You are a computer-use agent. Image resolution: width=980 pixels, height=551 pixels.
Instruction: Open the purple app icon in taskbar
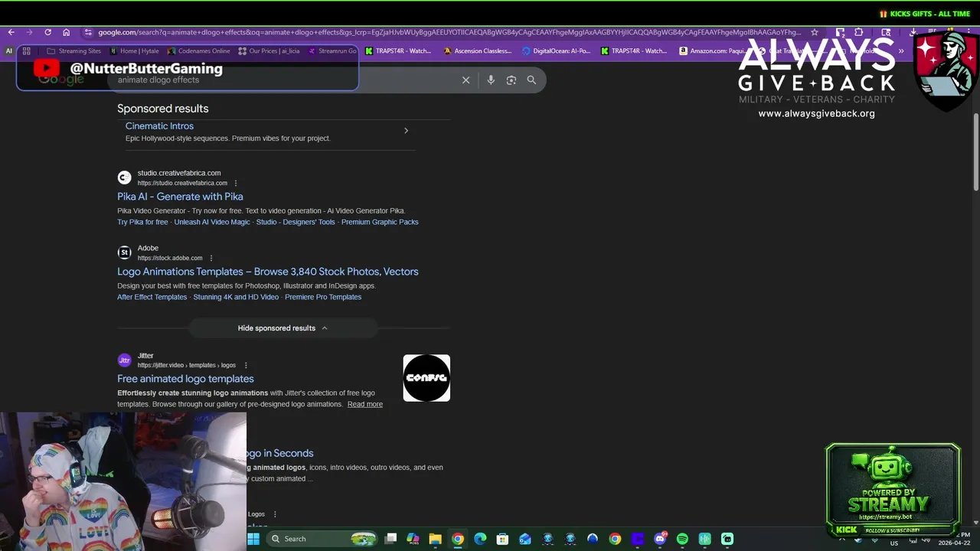pos(638,539)
